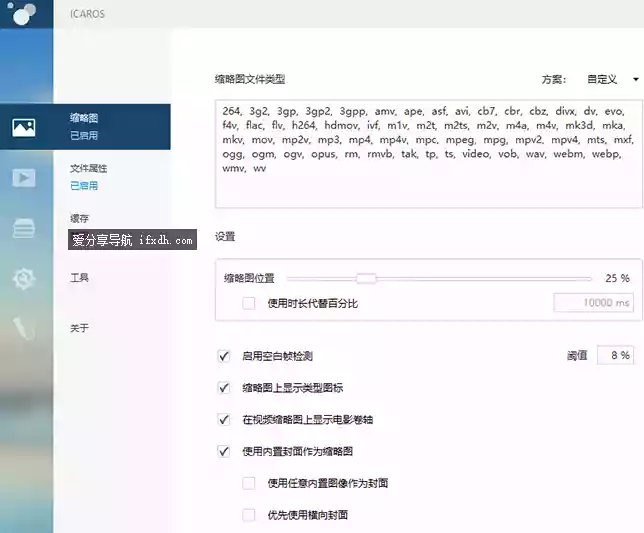
Task: Open the 自定义 preset combo box
Action: tap(611, 79)
